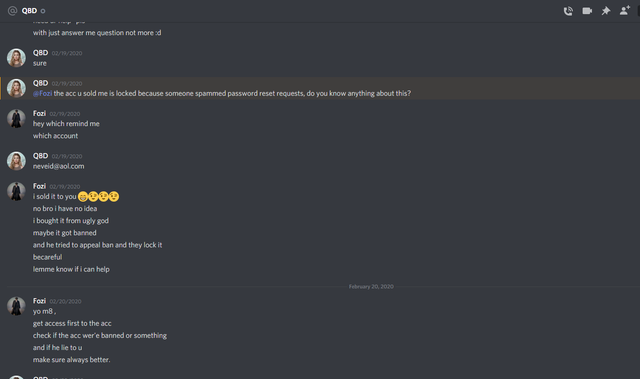Click the neveid@aol.com email link
This screenshot has width=640, height=379.
click(x=58, y=166)
